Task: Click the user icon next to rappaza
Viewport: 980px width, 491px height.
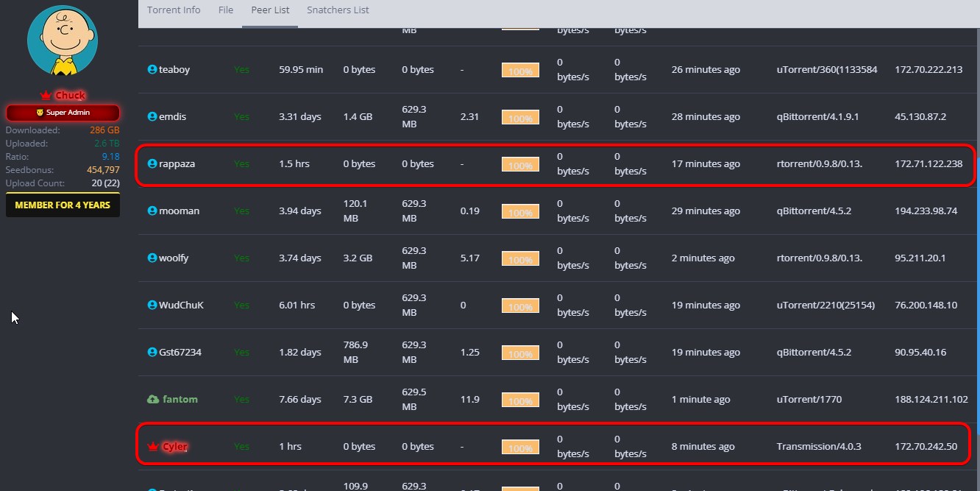Action: point(152,163)
